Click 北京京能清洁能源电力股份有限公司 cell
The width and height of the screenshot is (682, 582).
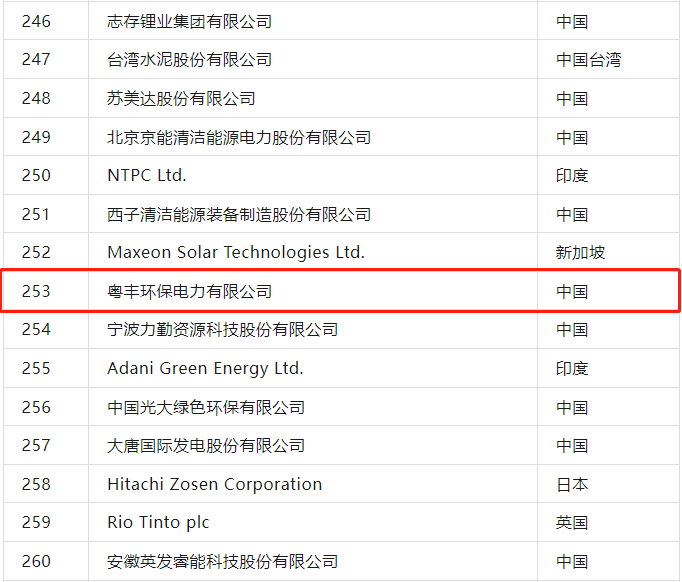pos(239,137)
